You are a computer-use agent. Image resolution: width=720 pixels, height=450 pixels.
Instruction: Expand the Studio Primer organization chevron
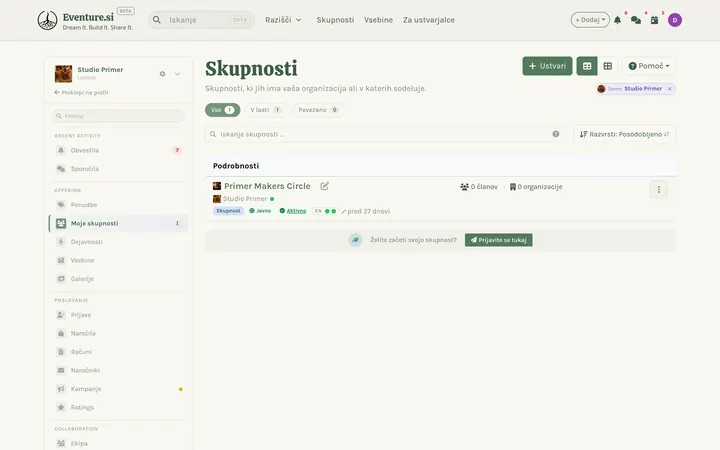[x=177, y=74]
